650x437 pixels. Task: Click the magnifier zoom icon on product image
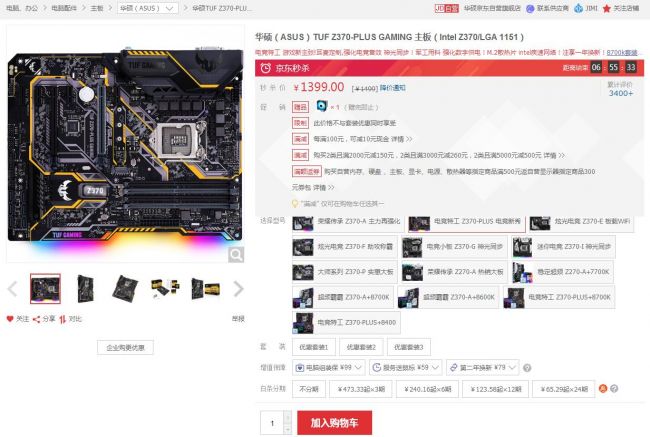coord(236,255)
